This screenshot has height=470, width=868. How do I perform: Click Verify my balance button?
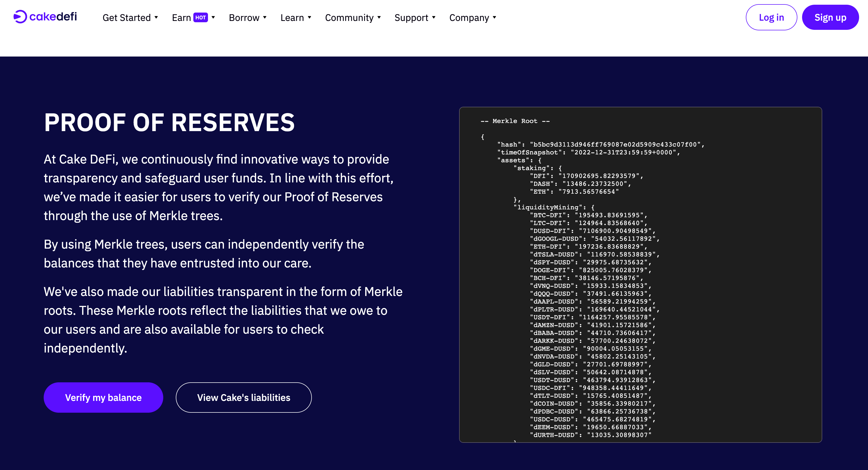103,398
